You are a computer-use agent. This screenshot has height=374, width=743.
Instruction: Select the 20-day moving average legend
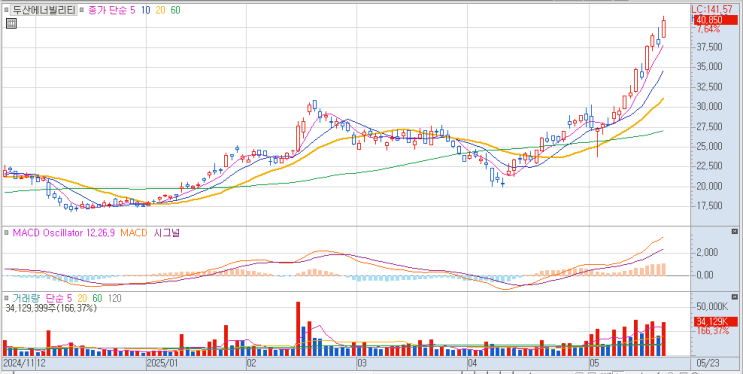click(160, 10)
